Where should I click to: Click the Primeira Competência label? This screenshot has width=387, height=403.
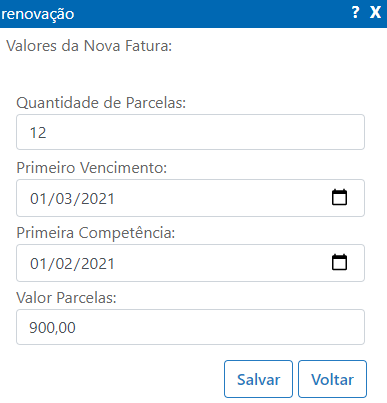click(96, 233)
